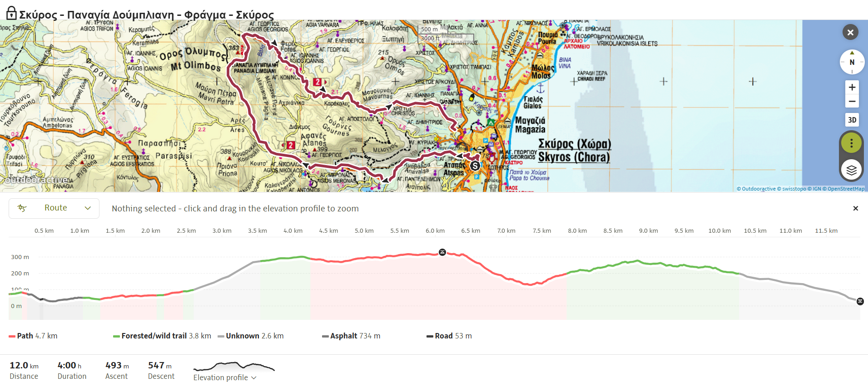
Task: Click the lock icon beside the title
Action: [x=11, y=13]
